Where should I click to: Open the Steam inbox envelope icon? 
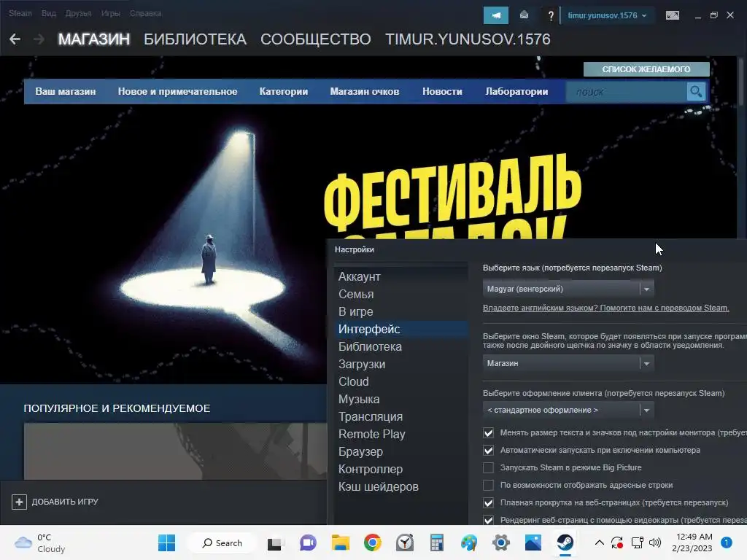click(524, 15)
